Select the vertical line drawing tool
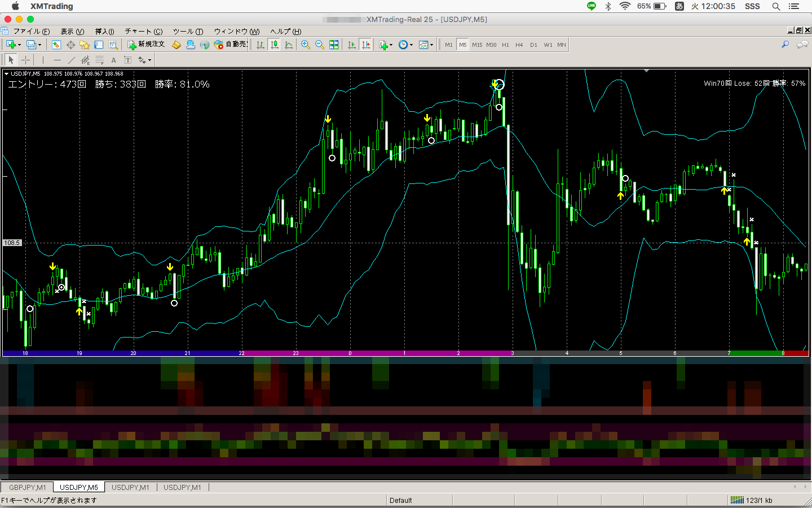Viewport: 812px width, 508px height. pos(43,60)
